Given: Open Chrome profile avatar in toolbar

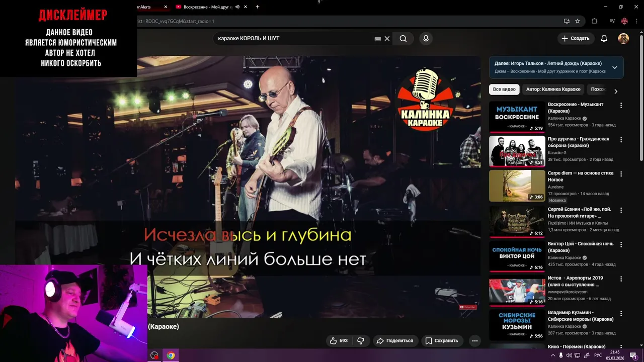Looking at the screenshot, I should [x=624, y=21].
